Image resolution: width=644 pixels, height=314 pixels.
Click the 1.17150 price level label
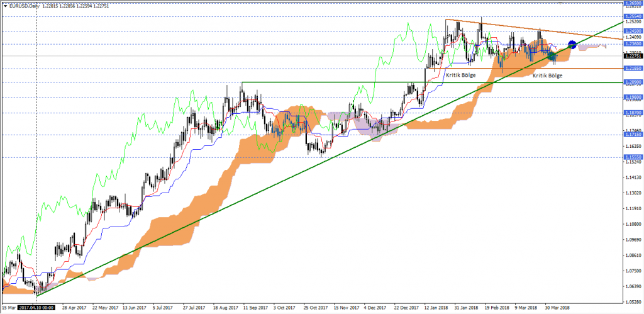pyautogui.click(x=633, y=135)
